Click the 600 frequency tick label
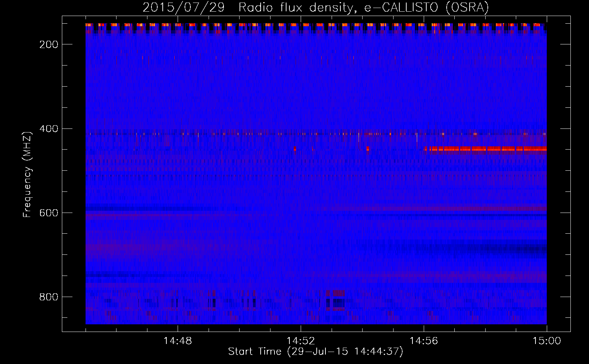This screenshot has width=589, height=364. [48, 213]
